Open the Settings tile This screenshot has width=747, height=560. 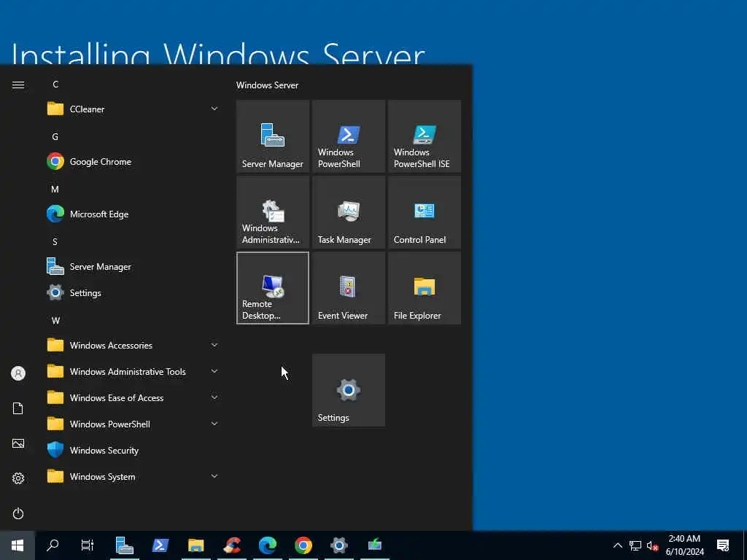[x=348, y=390]
